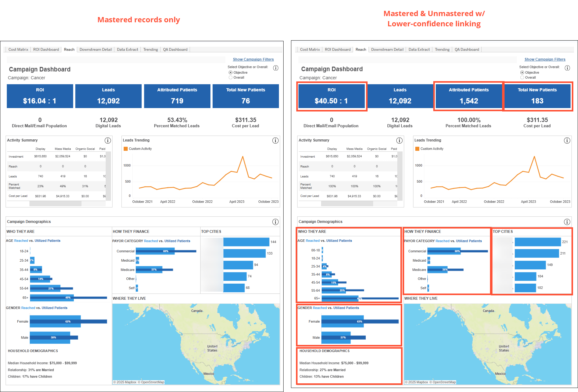Click Show Campaign Filters link in Mastered-only dashboard

253,59
